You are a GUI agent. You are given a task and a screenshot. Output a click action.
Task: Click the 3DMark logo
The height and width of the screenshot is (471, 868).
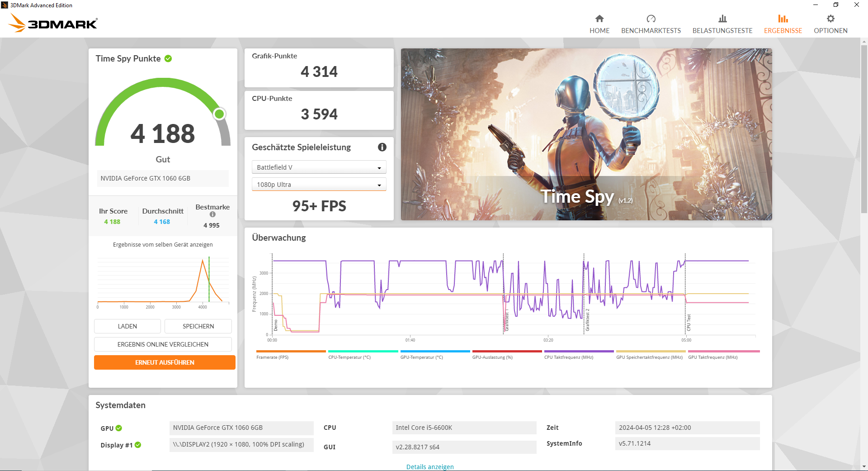53,23
